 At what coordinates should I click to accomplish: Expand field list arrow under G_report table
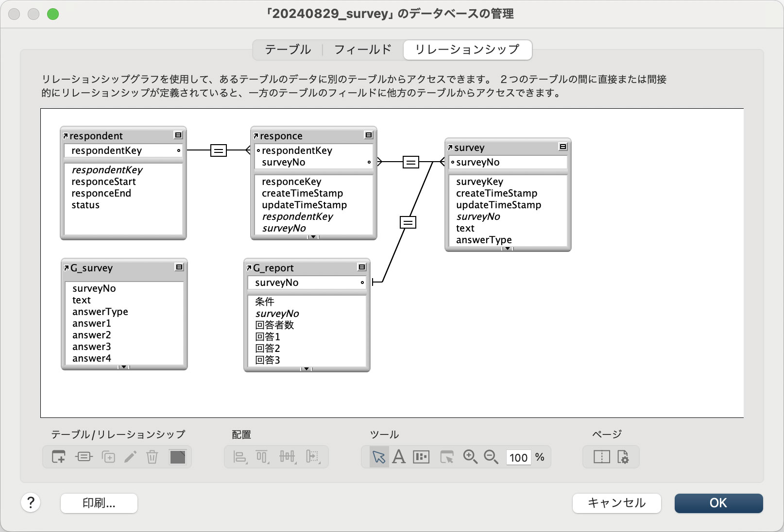point(307,369)
